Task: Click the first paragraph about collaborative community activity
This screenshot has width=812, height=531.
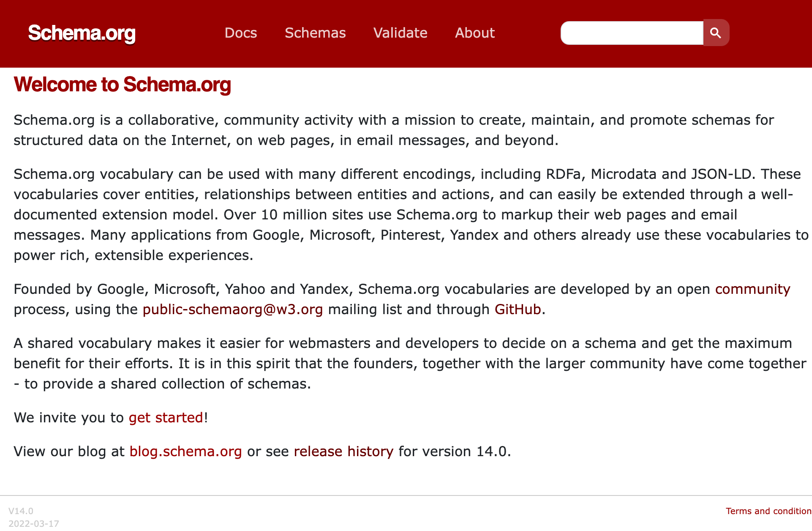Action: [x=394, y=130]
